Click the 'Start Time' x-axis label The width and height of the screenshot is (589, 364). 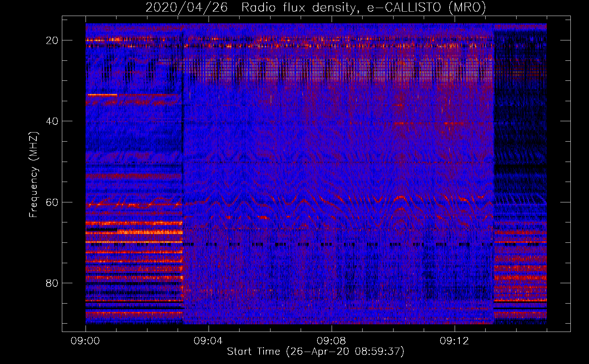[316, 352]
